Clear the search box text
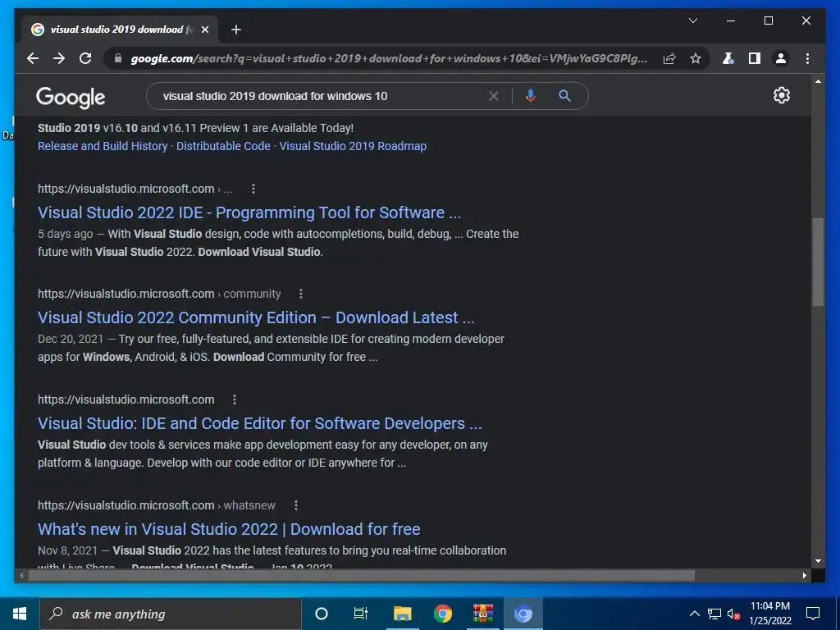 tap(493, 96)
